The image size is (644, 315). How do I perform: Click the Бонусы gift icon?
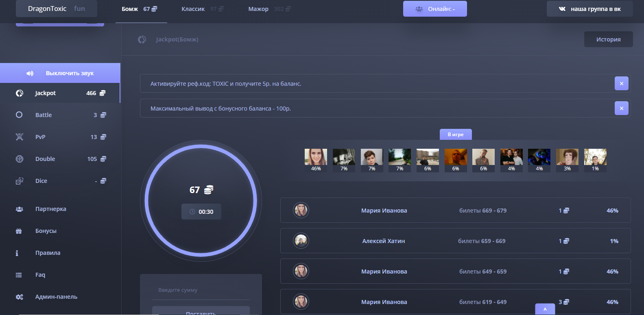click(x=19, y=231)
